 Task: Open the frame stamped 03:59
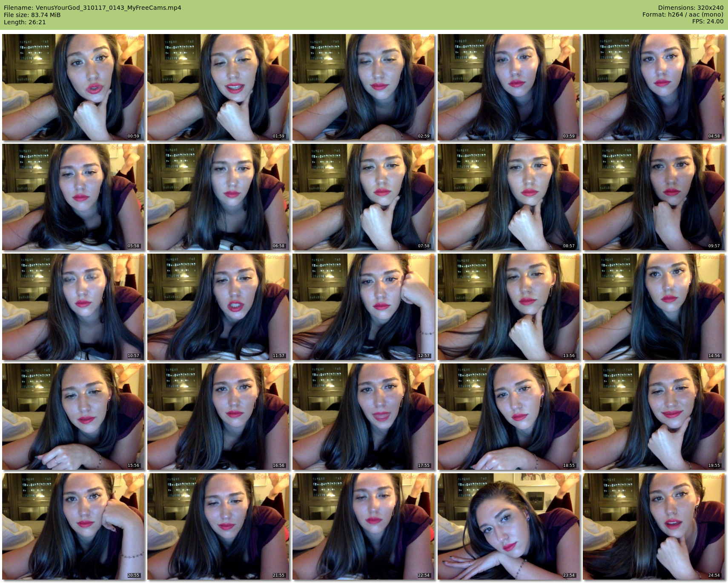pos(509,87)
